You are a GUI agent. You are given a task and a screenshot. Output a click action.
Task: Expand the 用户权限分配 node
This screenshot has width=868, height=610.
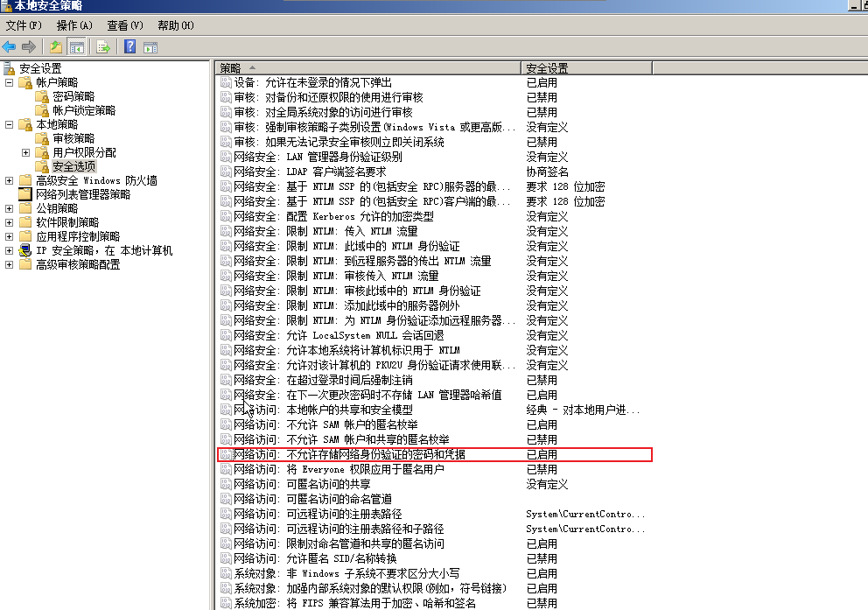click(x=25, y=152)
